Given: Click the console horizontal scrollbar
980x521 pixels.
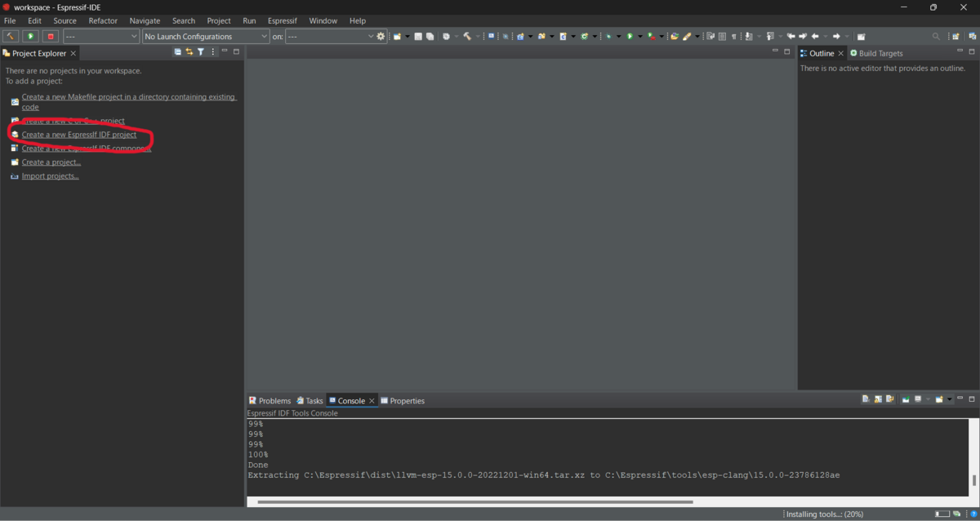Looking at the screenshot, I should pyautogui.click(x=475, y=501).
